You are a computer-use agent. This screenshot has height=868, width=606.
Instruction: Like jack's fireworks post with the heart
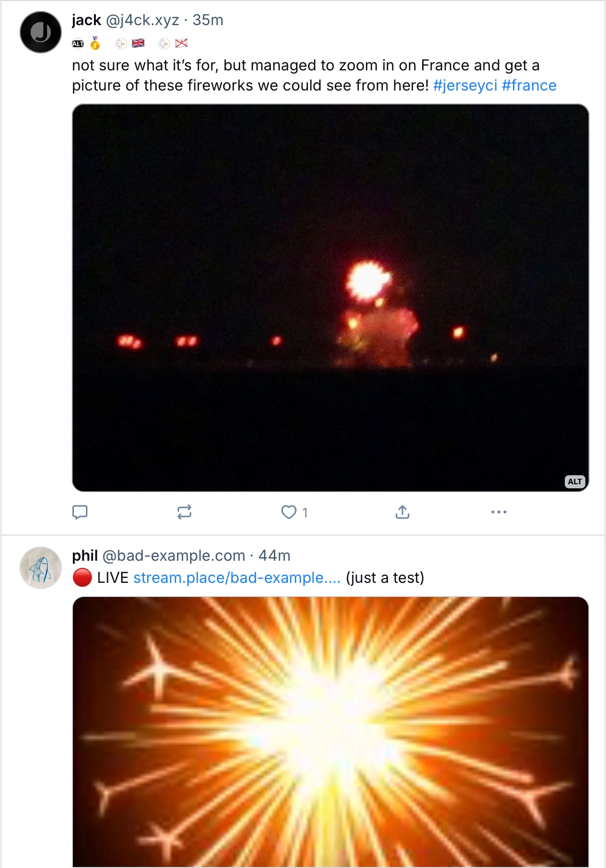(289, 512)
